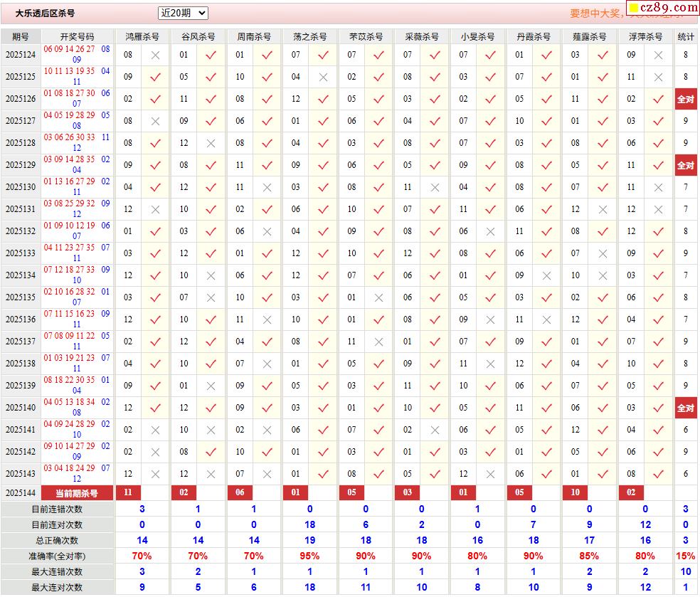Select the 开奖号码 column header
The height and width of the screenshot is (597, 700).
pyautogui.click(x=77, y=36)
